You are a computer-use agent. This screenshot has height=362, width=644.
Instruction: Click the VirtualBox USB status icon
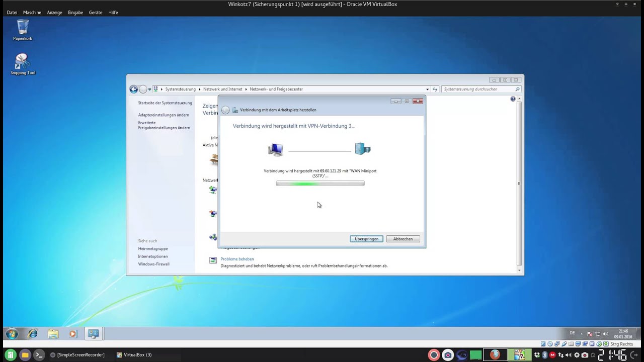point(565,344)
